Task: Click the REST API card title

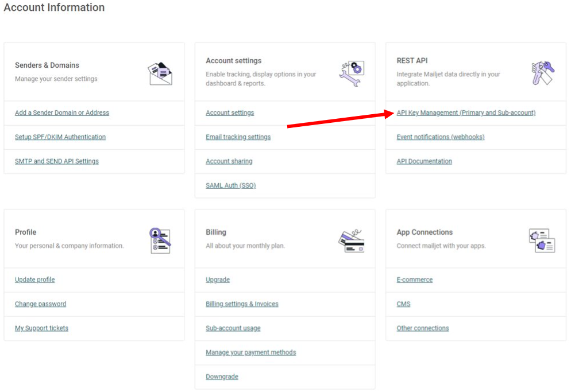Action: pyautogui.click(x=412, y=61)
